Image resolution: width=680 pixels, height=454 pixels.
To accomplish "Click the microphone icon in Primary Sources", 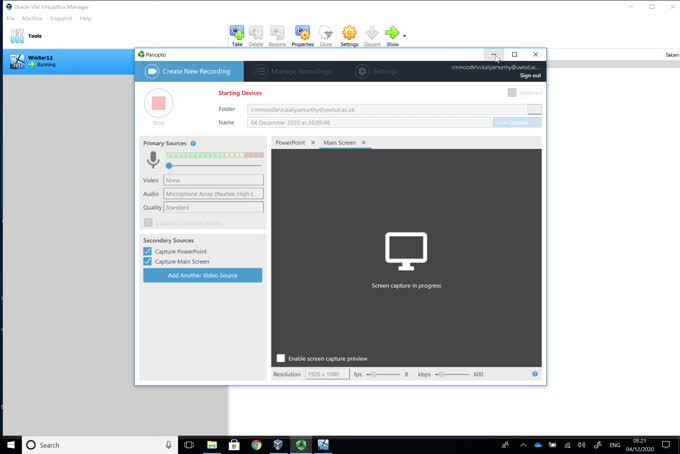I will pyautogui.click(x=153, y=160).
